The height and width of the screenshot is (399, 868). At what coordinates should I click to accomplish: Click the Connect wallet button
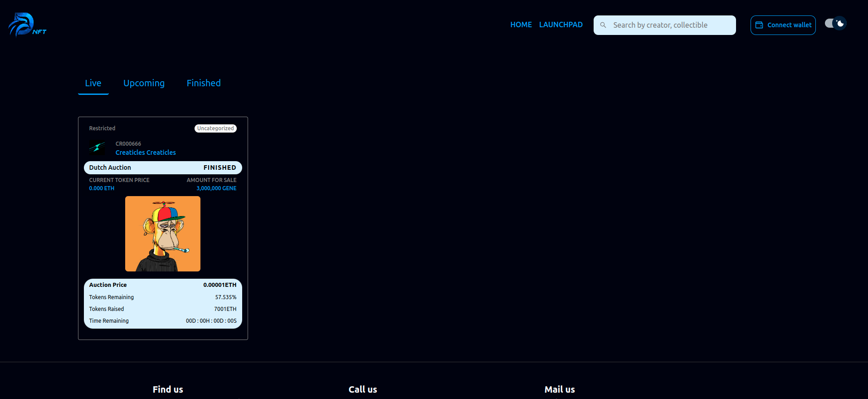tap(783, 25)
